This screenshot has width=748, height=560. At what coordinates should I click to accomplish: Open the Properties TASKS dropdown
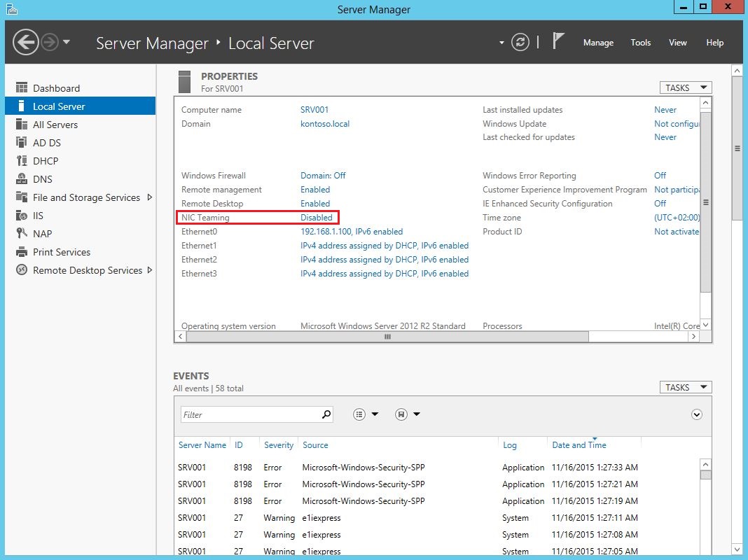(x=686, y=87)
